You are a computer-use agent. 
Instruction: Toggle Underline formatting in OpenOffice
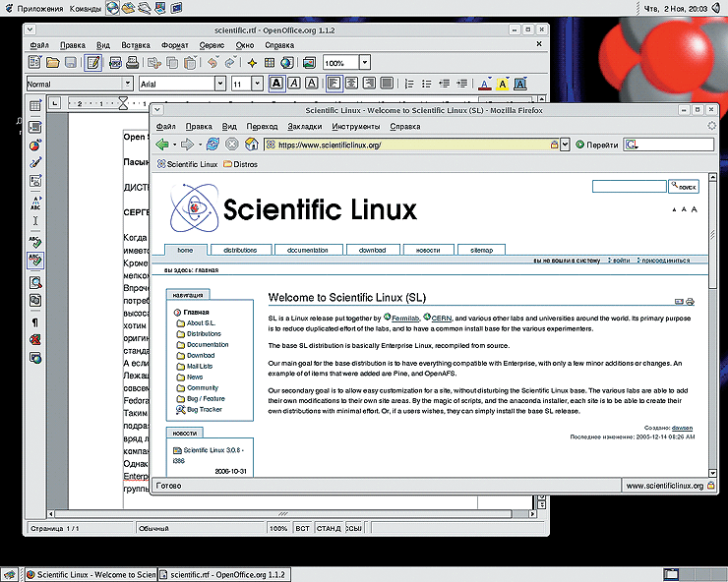point(312,84)
